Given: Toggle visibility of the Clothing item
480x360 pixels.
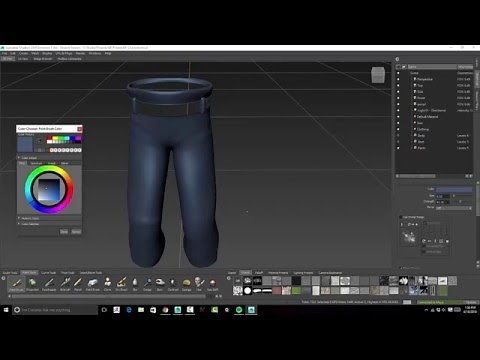Looking at the screenshot, I should tap(398, 129).
